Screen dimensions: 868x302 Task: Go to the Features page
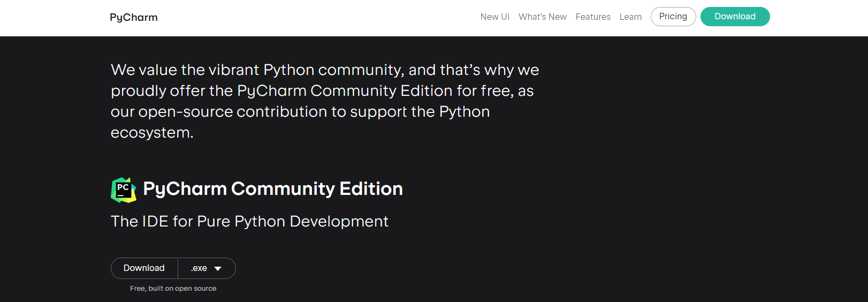[x=593, y=17]
